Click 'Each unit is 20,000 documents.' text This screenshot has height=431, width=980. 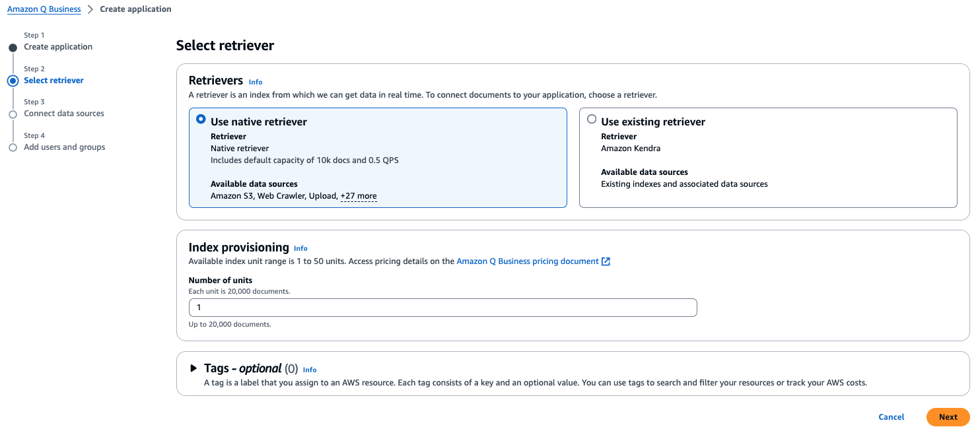[x=239, y=291]
